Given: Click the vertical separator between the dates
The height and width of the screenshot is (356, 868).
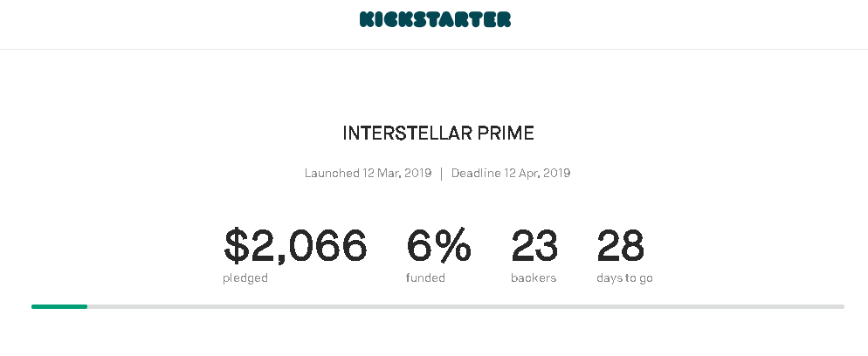Looking at the screenshot, I should tap(441, 173).
